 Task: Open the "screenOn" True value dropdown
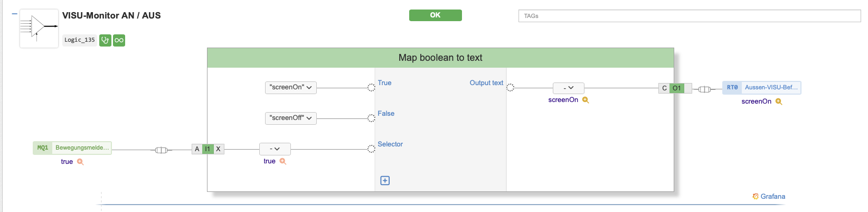tap(290, 87)
